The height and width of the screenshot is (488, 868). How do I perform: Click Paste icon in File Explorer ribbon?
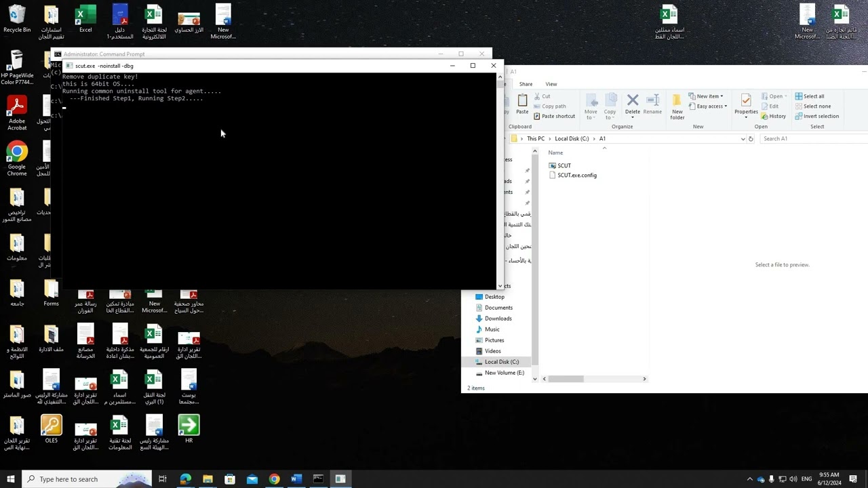click(x=522, y=104)
